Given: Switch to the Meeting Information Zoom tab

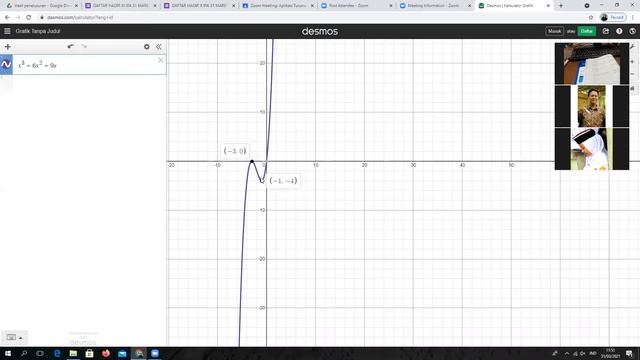Looking at the screenshot, I should click(433, 6).
